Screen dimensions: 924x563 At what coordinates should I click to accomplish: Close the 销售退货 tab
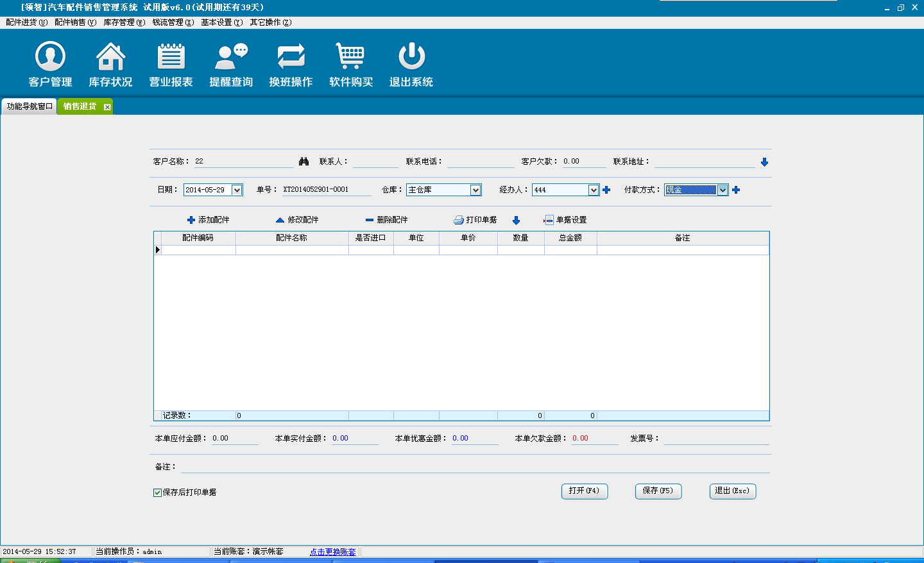[x=107, y=107]
